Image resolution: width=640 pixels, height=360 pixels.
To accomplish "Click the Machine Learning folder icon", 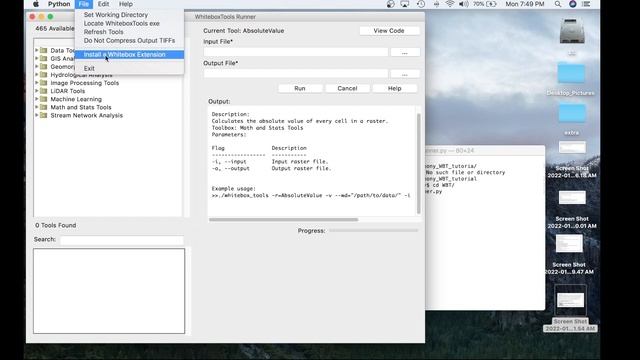I will coord(44,99).
